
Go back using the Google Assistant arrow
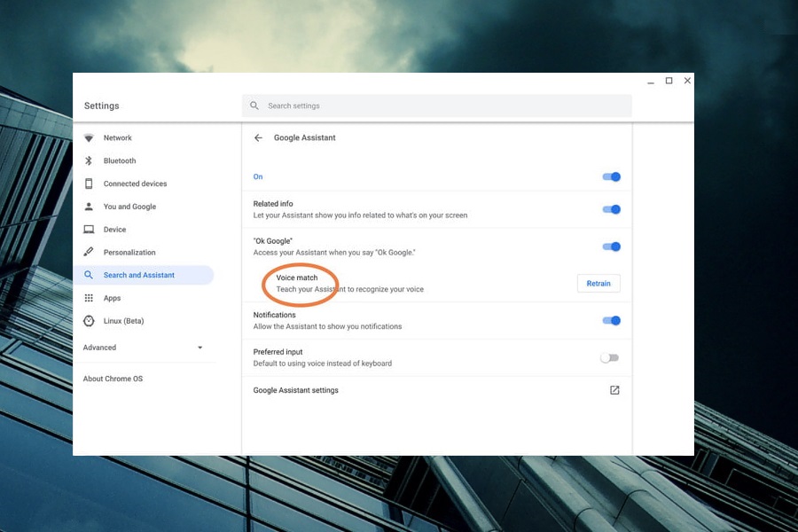pyautogui.click(x=258, y=137)
